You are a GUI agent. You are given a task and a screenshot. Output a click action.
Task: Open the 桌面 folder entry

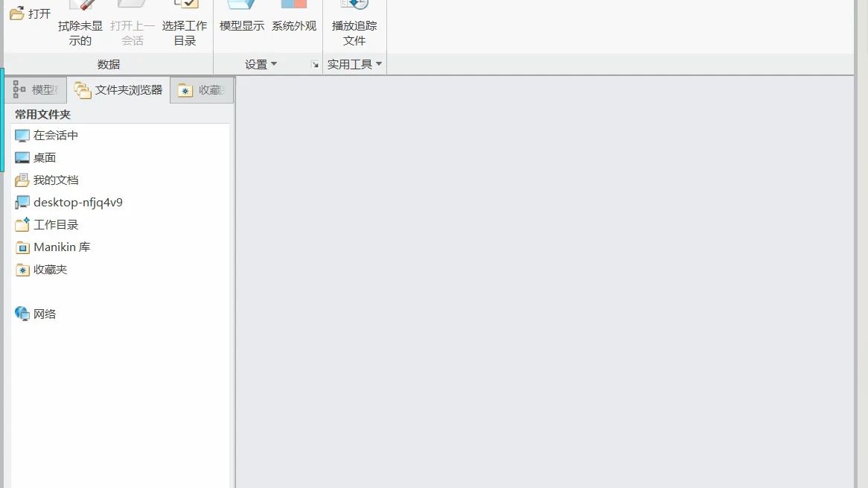click(44, 158)
